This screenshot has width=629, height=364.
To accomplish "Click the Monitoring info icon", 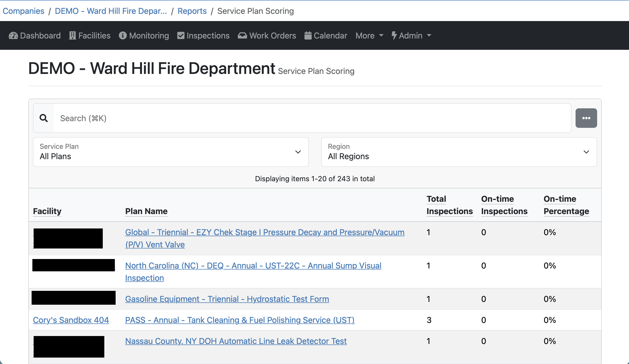I will pos(123,35).
